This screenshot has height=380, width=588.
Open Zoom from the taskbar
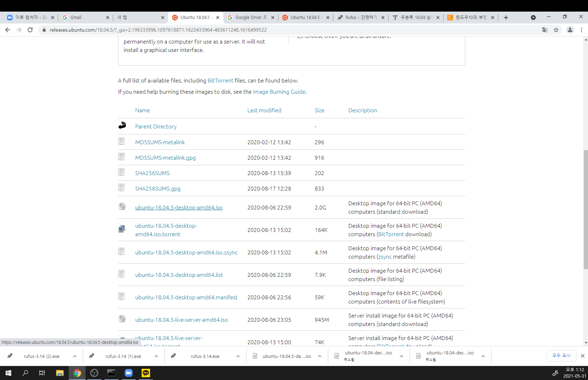(129, 373)
